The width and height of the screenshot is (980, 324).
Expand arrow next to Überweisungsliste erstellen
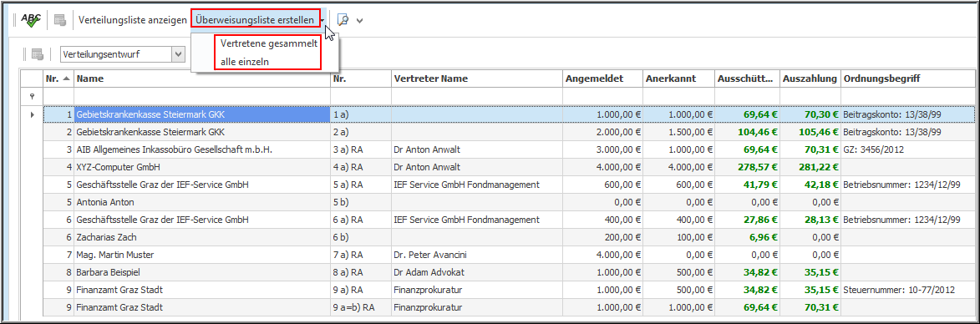[322, 21]
